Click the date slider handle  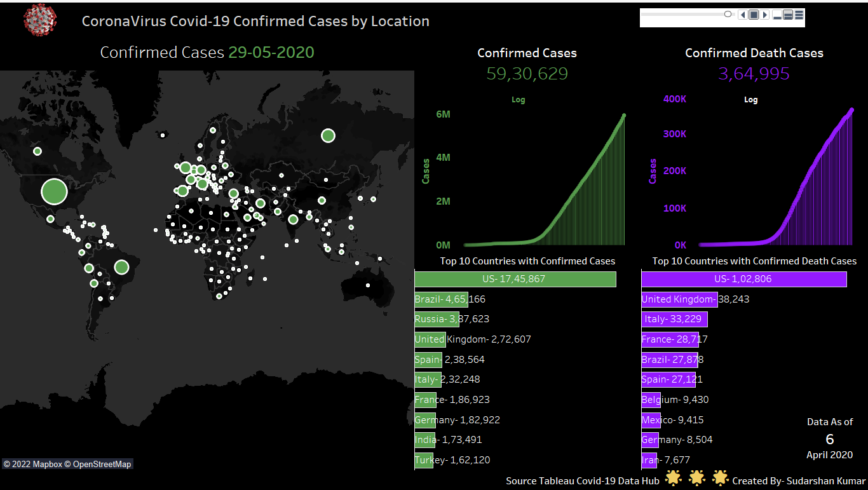(728, 14)
